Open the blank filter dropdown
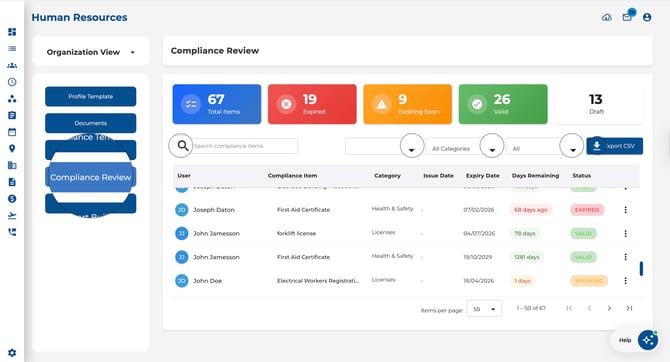This screenshot has height=362, width=670. tap(384, 146)
